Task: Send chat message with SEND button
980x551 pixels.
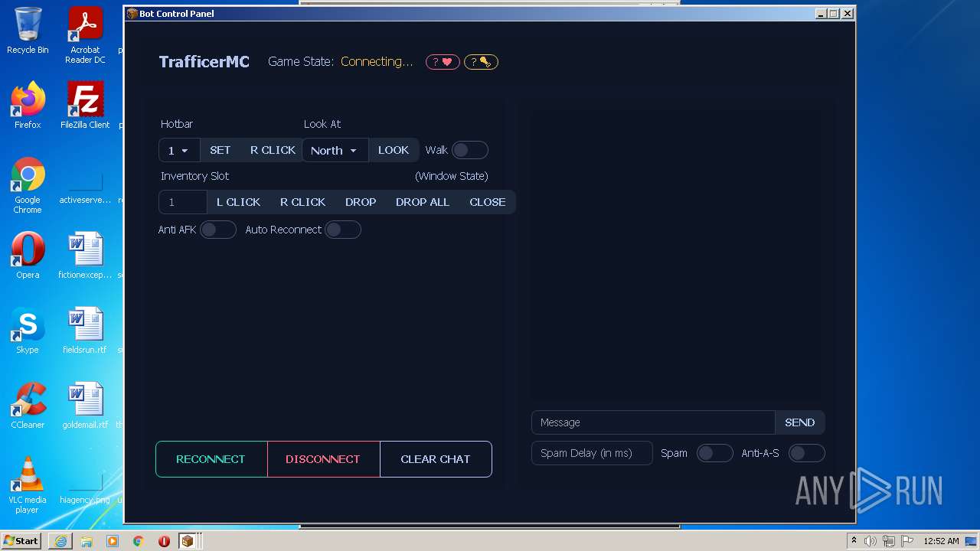Action: [x=799, y=422]
